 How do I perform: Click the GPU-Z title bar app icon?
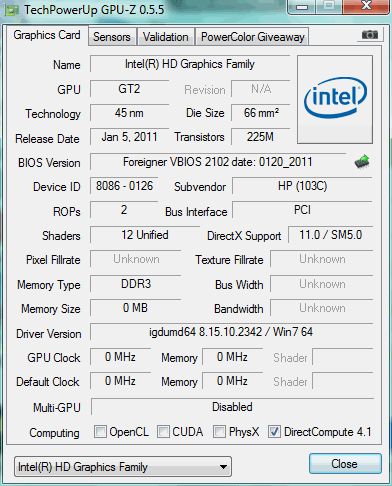(11, 10)
